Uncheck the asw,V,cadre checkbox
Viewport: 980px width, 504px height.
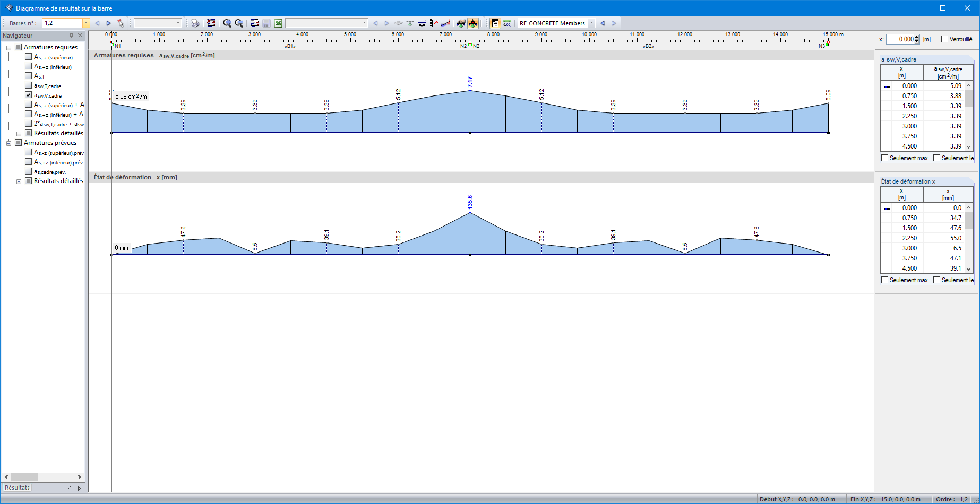[x=29, y=95]
